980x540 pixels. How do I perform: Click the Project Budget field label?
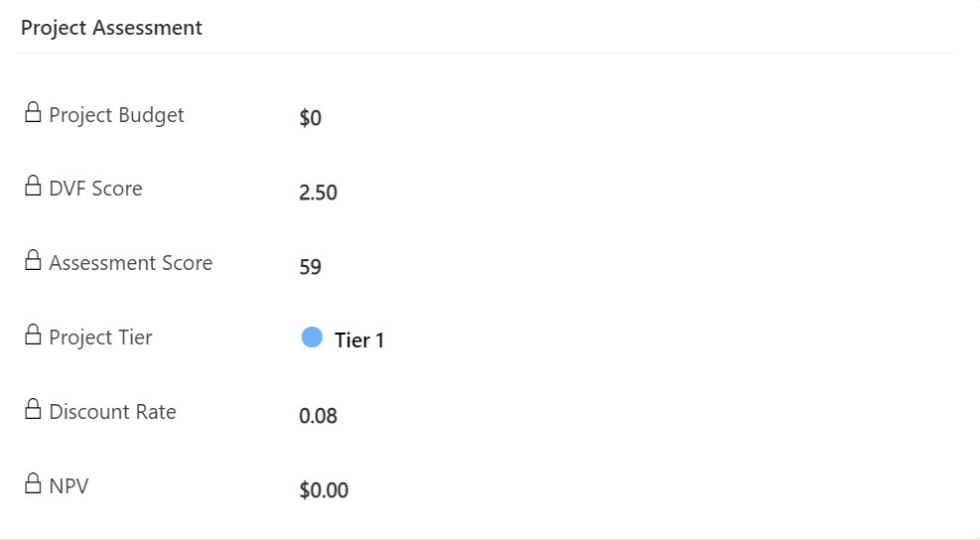pos(116,115)
